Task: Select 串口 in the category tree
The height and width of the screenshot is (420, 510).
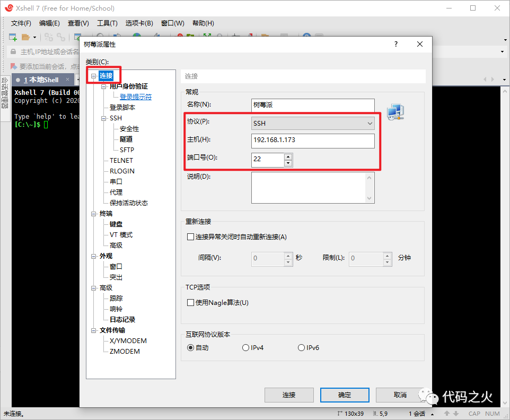Action: pos(116,182)
